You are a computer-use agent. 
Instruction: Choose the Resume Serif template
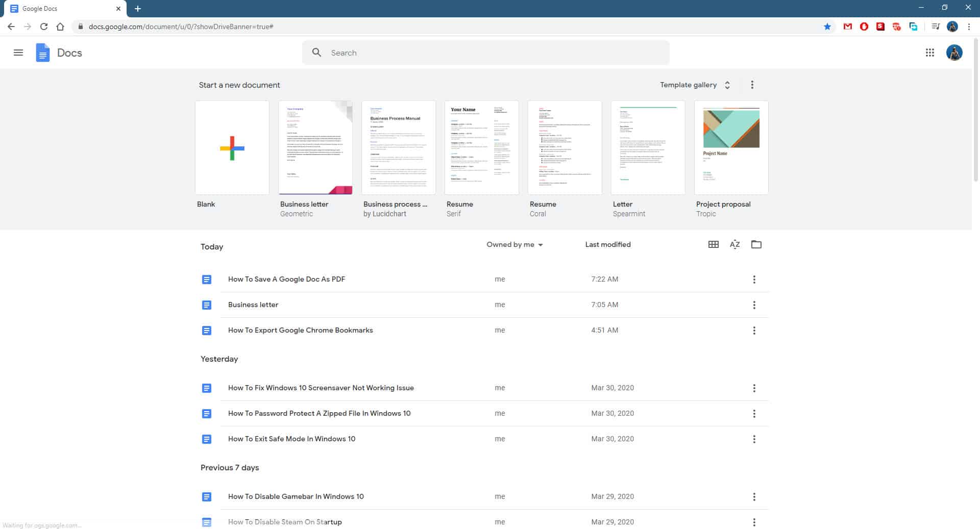point(482,147)
